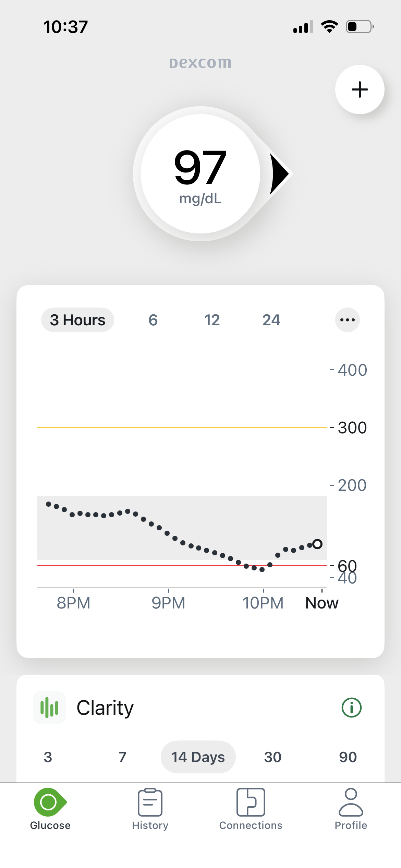Tap the current reading marker on graph
This screenshot has height=868, width=401.
(317, 544)
